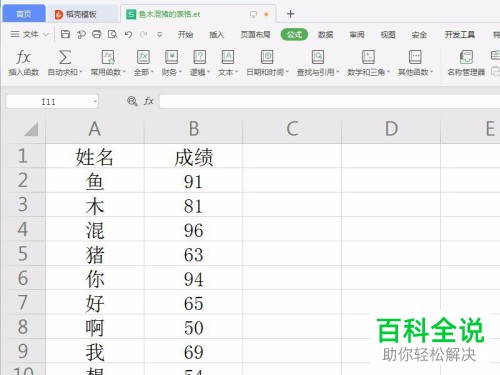Switch to the Developer Tools (开发工具) tab
This screenshot has width=500, height=375.
click(x=460, y=34)
